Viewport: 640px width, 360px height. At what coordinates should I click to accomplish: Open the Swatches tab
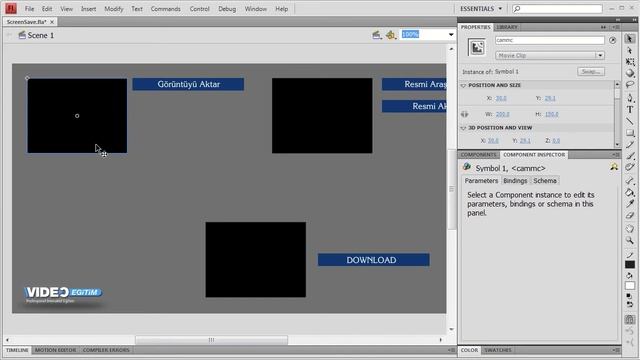[498, 350]
